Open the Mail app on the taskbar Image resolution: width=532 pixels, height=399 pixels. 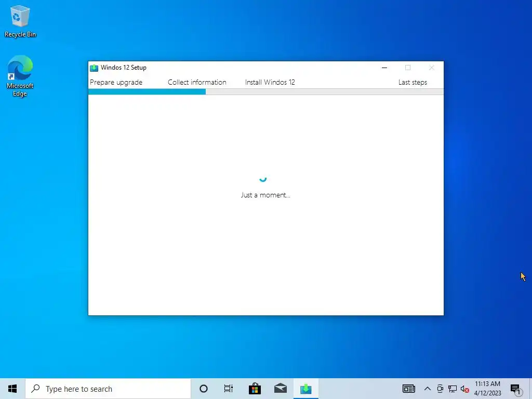(280, 389)
